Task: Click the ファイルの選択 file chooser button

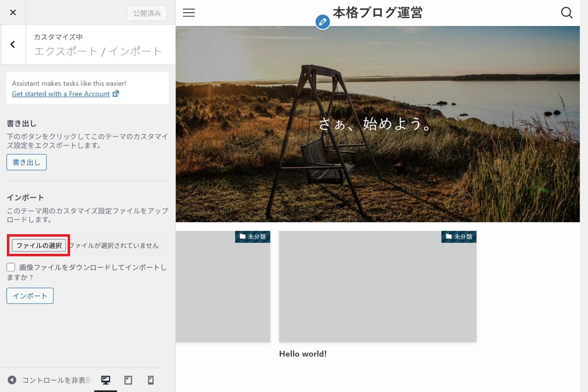Action: (x=39, y=245)
